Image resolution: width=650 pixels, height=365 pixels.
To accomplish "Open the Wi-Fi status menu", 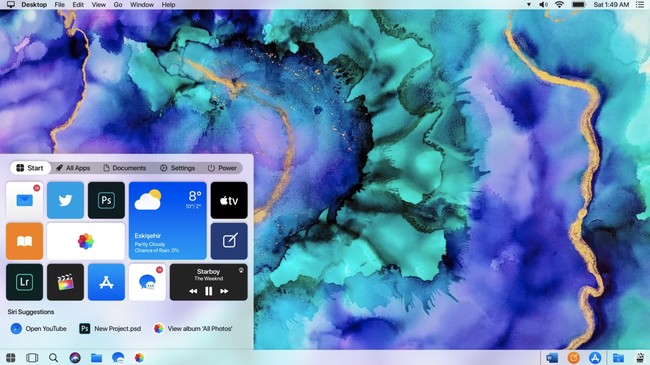I will click(559, 5).
